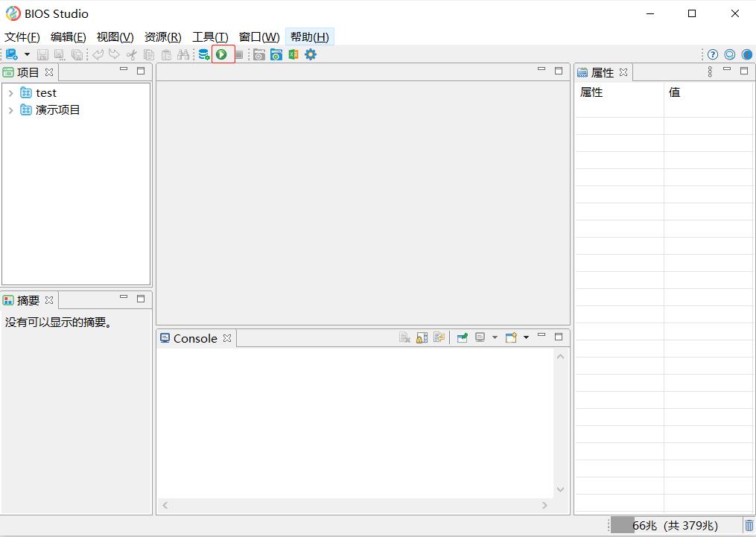The height and width of the screenshot is (537, 756).
Task: Toggle Scroll Lock in the Console
Action: pos(422,337)
